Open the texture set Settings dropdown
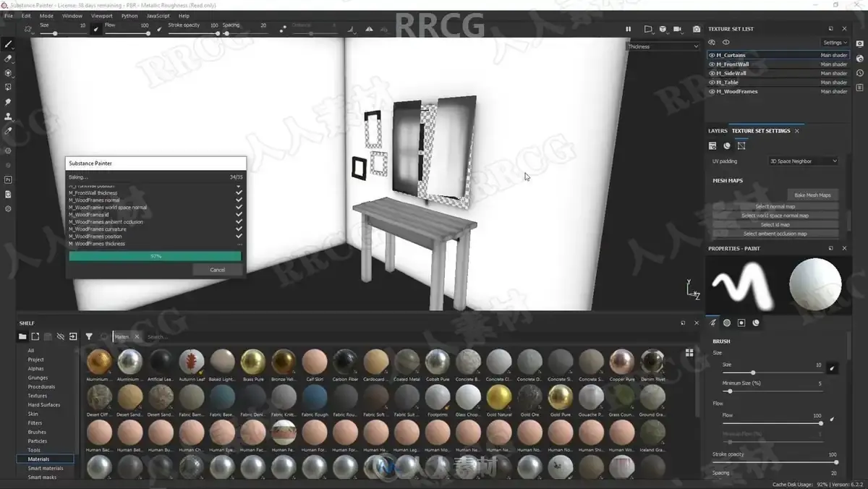868x489 pixels. 835,43
